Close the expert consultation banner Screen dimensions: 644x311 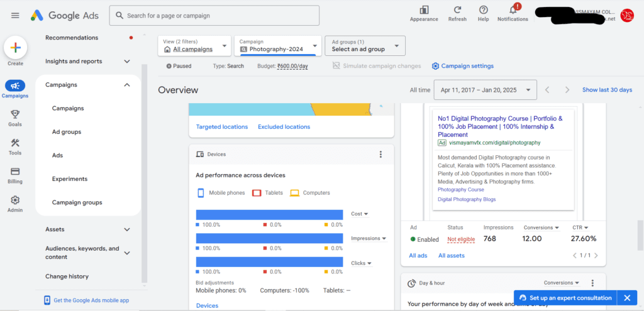coord(627,298)
